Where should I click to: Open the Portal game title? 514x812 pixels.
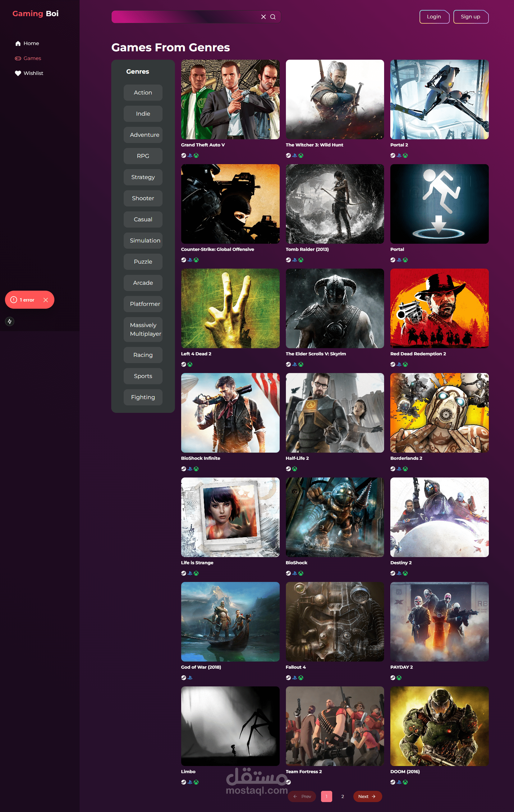pos(397,250)
